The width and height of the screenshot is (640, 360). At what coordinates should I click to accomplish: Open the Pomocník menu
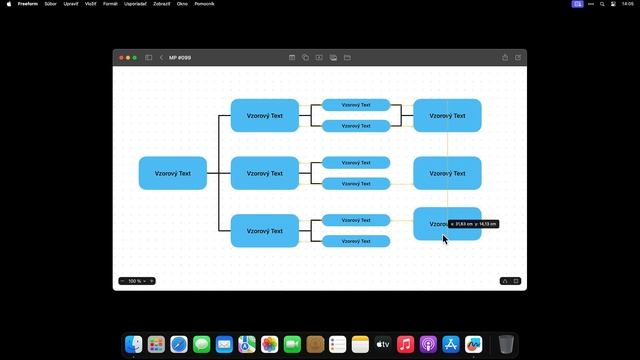(x=204, y=4)
